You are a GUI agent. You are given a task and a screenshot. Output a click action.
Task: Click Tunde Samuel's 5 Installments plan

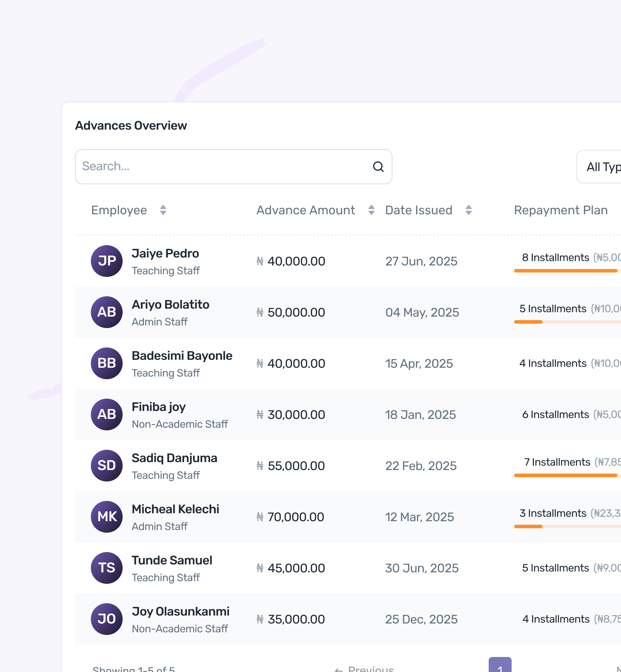[555, 568]
